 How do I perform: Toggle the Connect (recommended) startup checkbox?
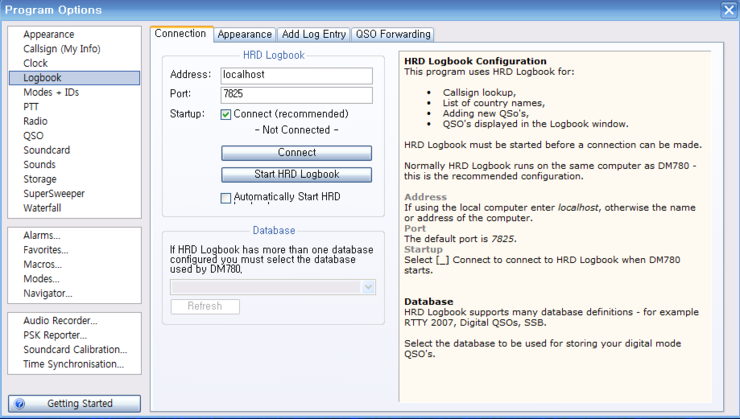226,115
